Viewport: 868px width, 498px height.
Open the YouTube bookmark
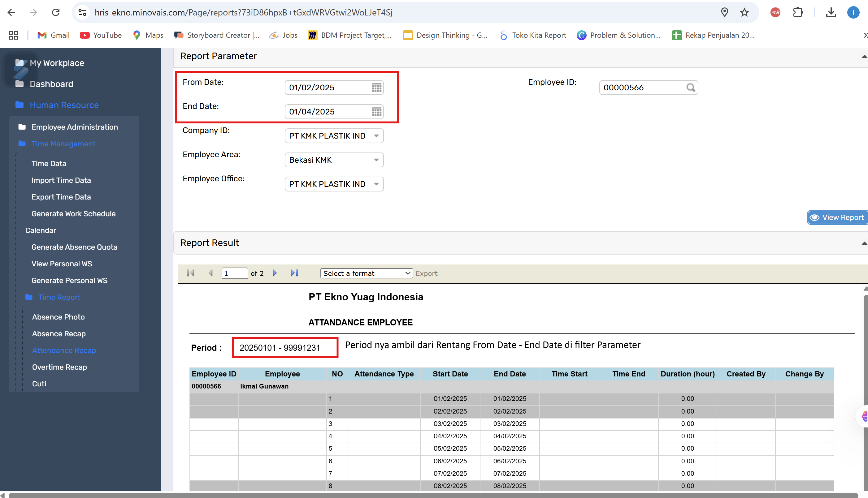tap(101, 35)
